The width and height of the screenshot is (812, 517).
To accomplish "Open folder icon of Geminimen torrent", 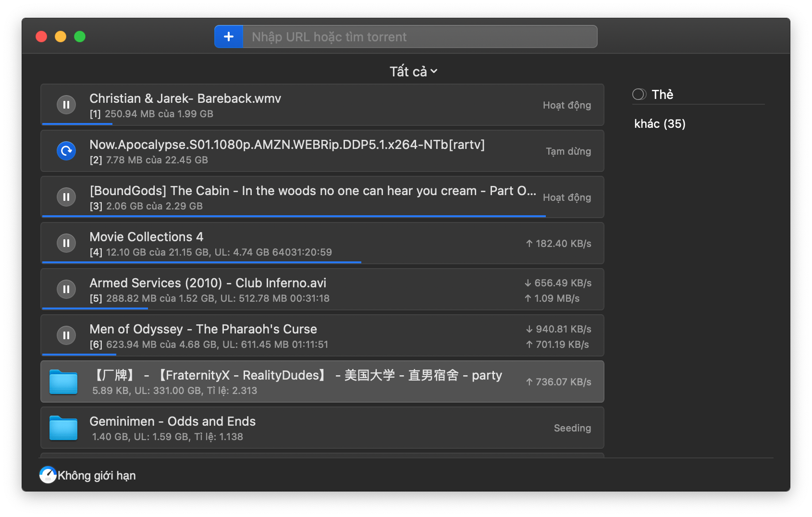I will (x=63, y=428).
